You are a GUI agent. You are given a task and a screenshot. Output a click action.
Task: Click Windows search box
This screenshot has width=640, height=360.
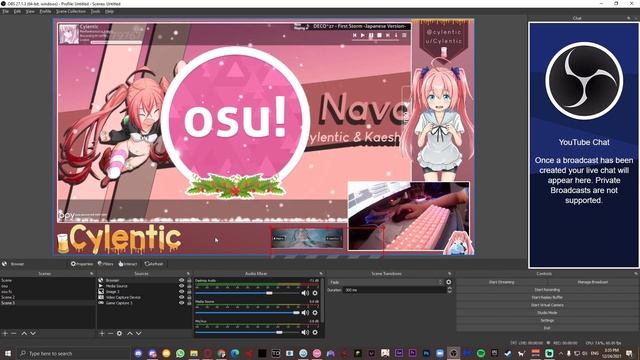coord(73,353)
